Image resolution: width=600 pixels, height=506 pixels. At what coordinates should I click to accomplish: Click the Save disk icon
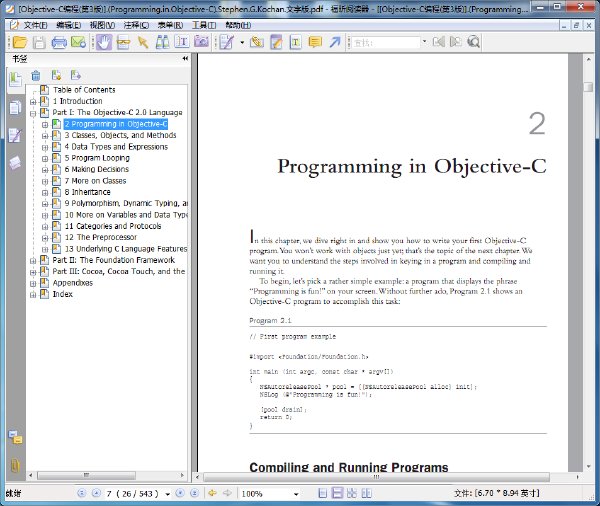point(39,42)
